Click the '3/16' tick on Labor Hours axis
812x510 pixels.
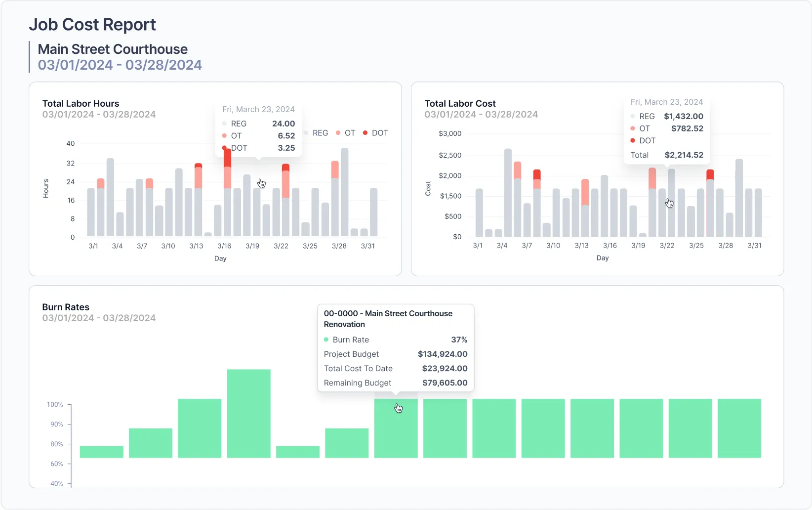[224, 246]
